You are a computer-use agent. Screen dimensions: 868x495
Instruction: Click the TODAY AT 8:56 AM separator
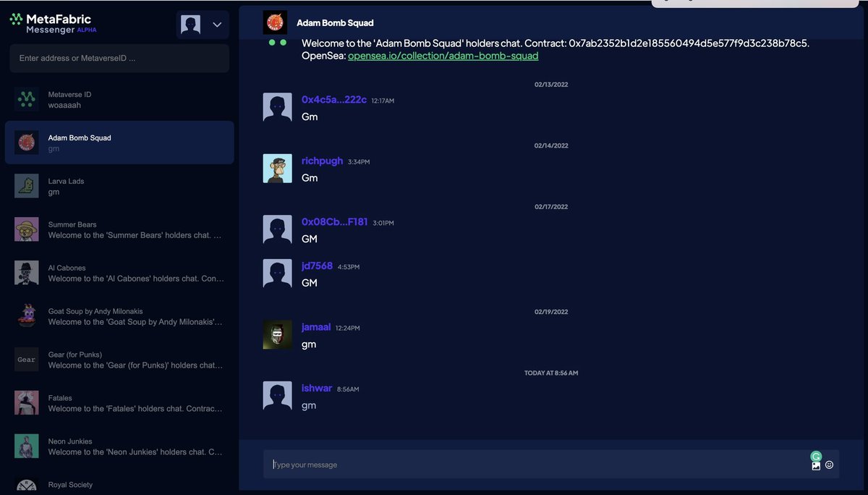[551, 373]
